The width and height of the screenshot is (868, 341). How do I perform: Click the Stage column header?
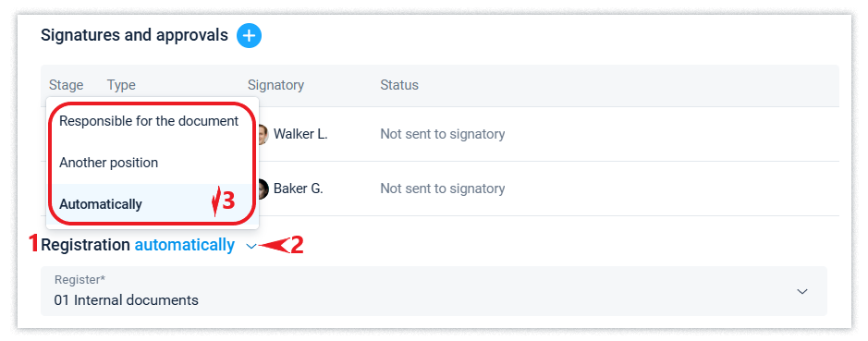click(x=66, y=85)
